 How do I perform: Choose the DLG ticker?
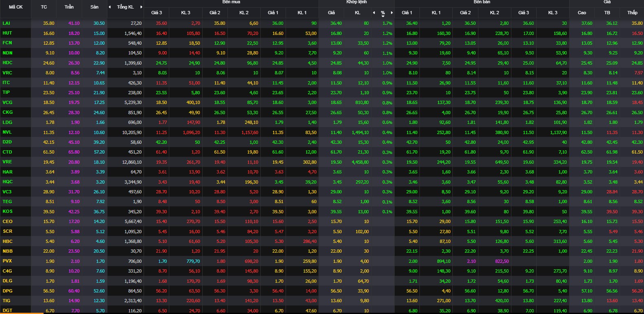click(7, 281)
